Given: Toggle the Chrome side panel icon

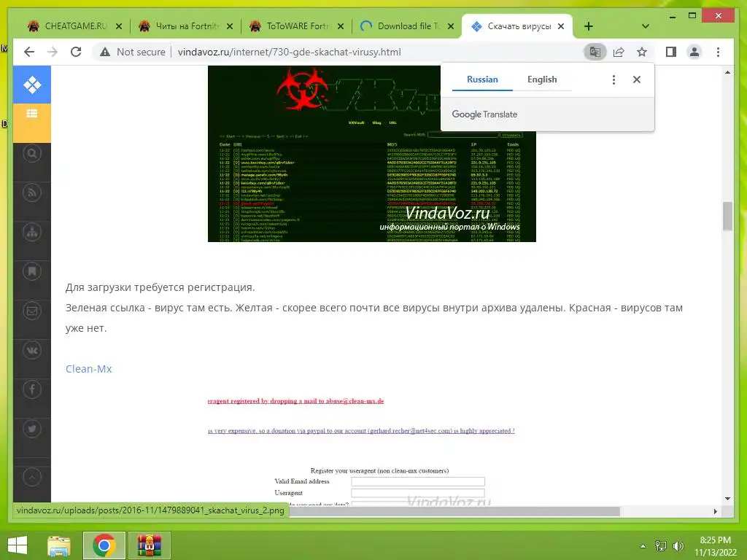Looking at the screenshot, I should click(671, 52).
